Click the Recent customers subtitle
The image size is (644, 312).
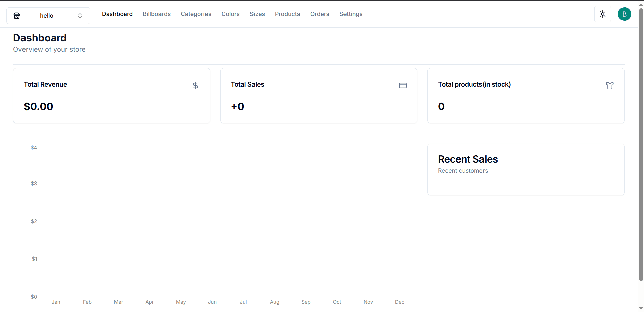463,171
